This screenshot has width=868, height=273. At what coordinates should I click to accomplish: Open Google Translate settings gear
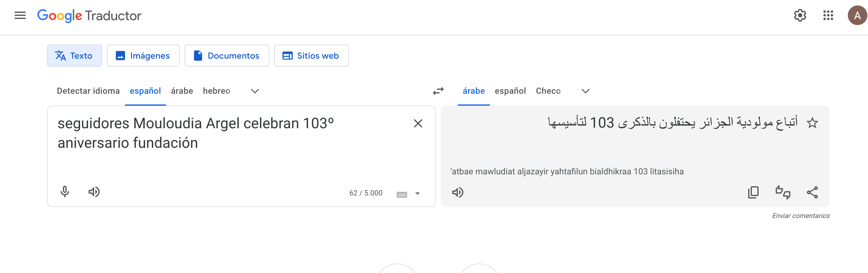(800, 16)
